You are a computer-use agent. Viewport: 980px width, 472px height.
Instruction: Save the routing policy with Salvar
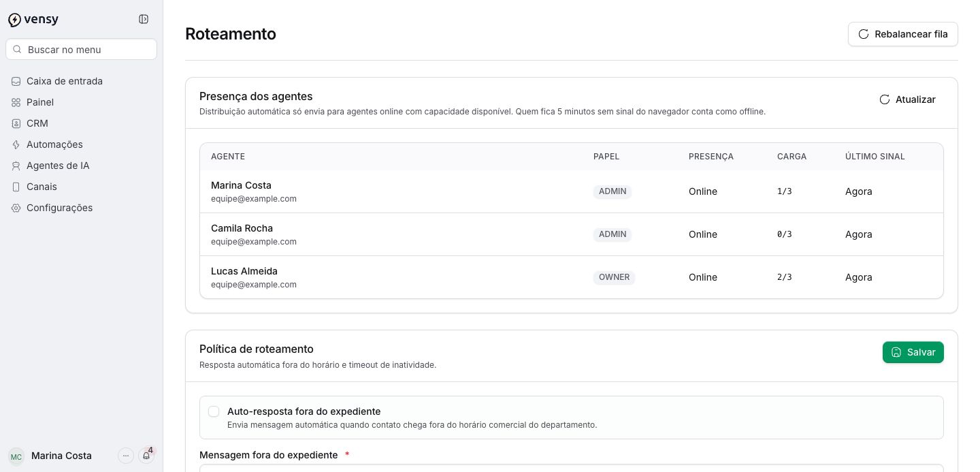[913, 352]
